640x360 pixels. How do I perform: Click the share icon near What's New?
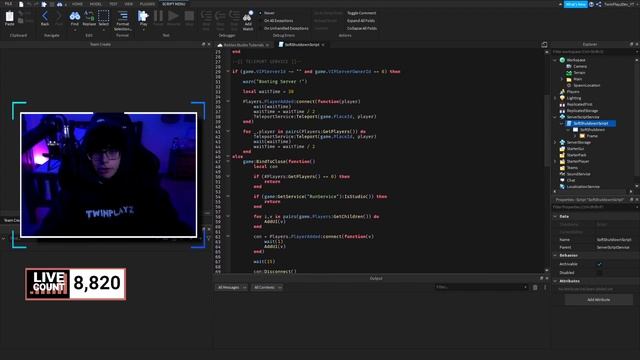pyautogui.click(x=598, y=4)
